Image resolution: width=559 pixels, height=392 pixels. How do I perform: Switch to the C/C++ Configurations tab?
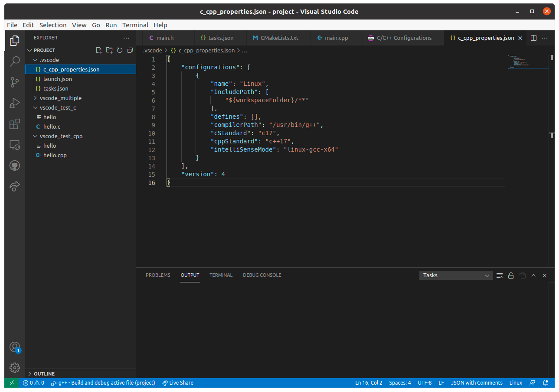pyautogui.click(x=404, y=38)
